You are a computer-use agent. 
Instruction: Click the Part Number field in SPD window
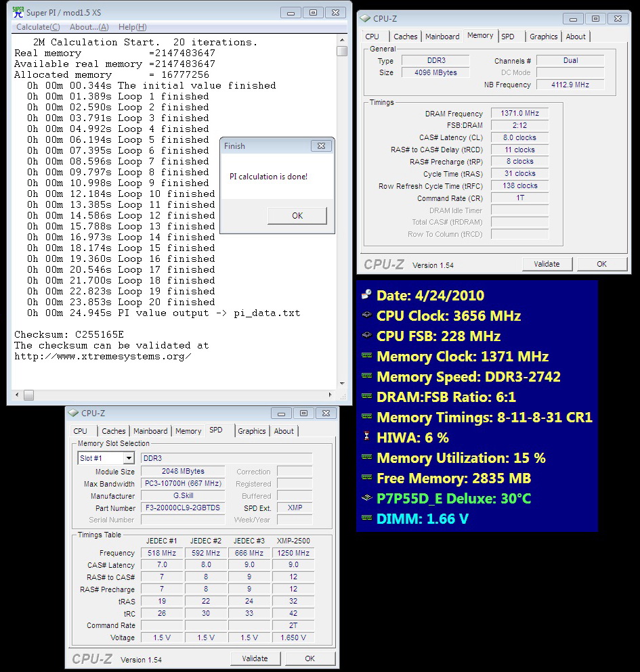(x=183, y=508)
